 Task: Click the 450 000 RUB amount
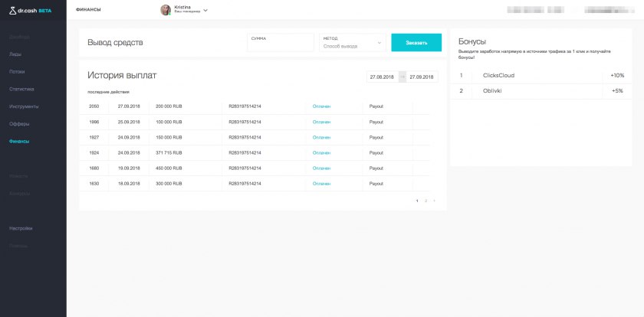[x=169, y=168]
